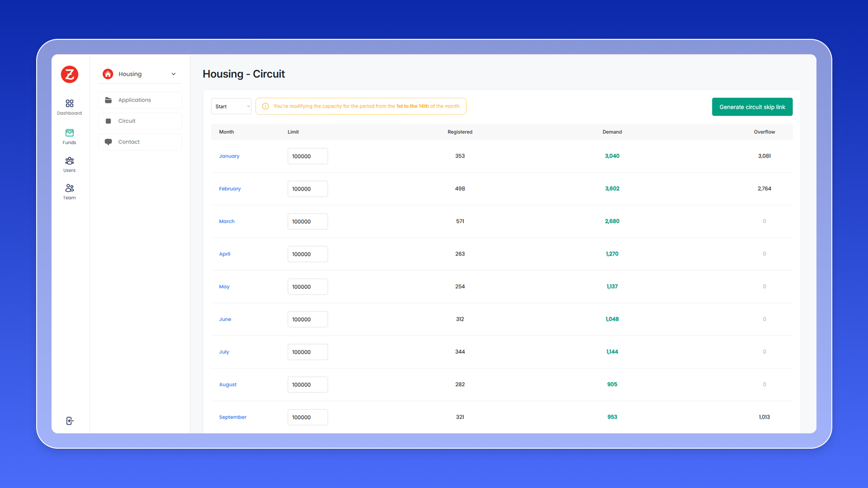The height and width of the screenshot is (488, 868).
Task: Click the Limit column header
Action: pyautogui.click(x=293, y=132)
